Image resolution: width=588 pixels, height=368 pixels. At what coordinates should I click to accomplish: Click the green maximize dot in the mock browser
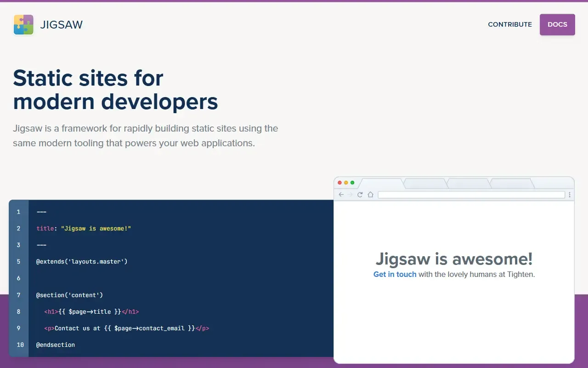click(352, 183)
